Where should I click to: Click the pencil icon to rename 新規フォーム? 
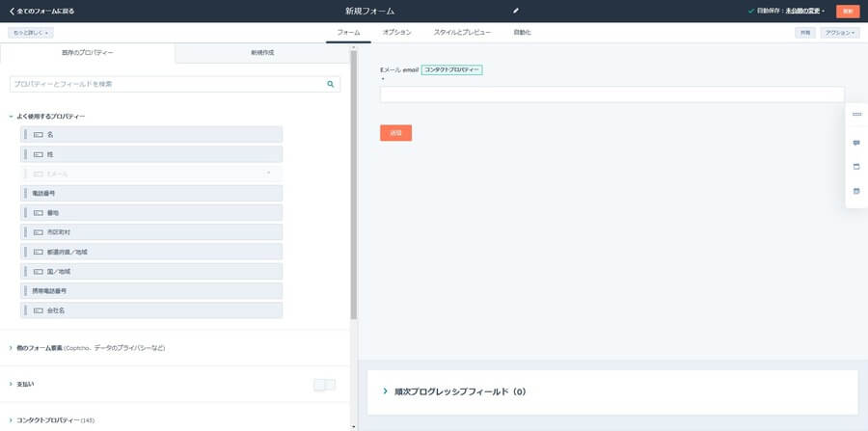[516, 11]
